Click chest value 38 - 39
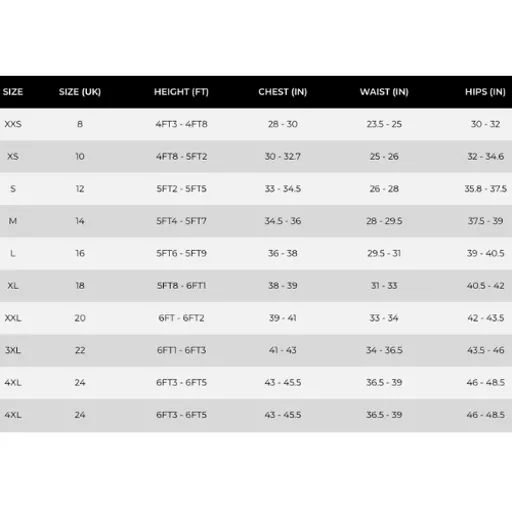 click(x=283, y=286)
